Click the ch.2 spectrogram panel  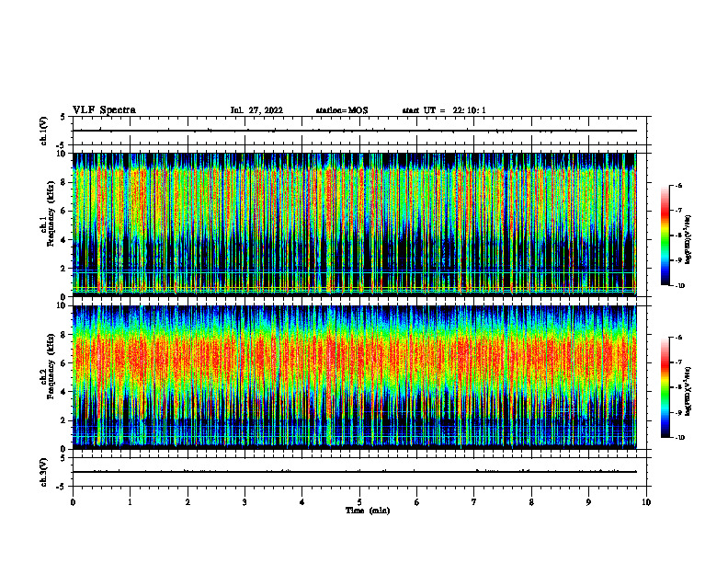pyautogui.click(x=355, y=377)
